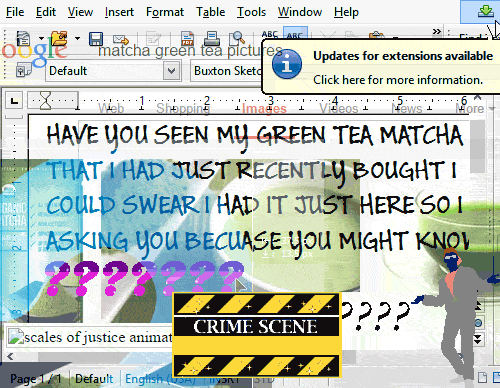This screenshot has width=500, height=388.
Task: Open the Format menu
Action: point(165,12)
